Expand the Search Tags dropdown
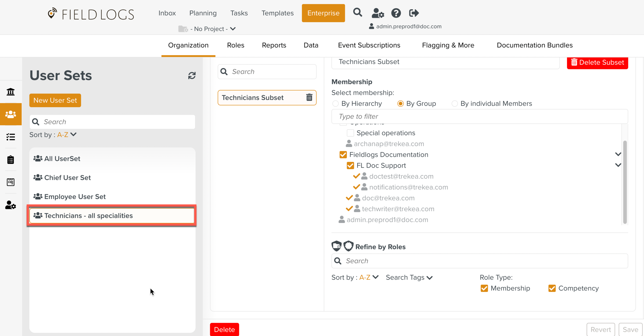This screenshot has height=336, width=644. [409, 277]
